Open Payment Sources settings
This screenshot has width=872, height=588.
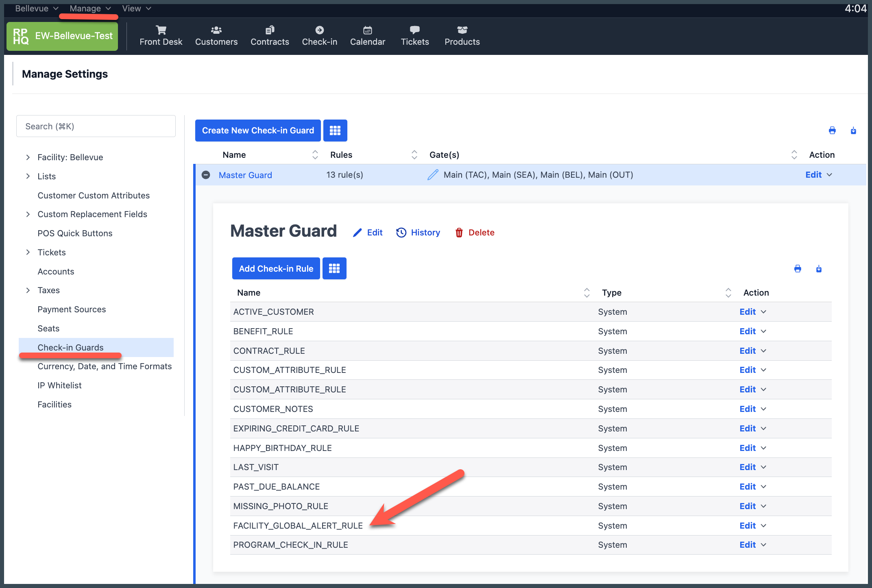pos(72,309)
